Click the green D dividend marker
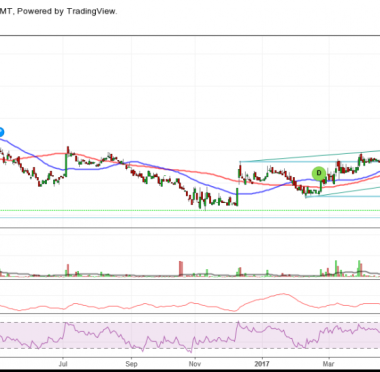Screen dimensions: 380x372 (319, 173)
